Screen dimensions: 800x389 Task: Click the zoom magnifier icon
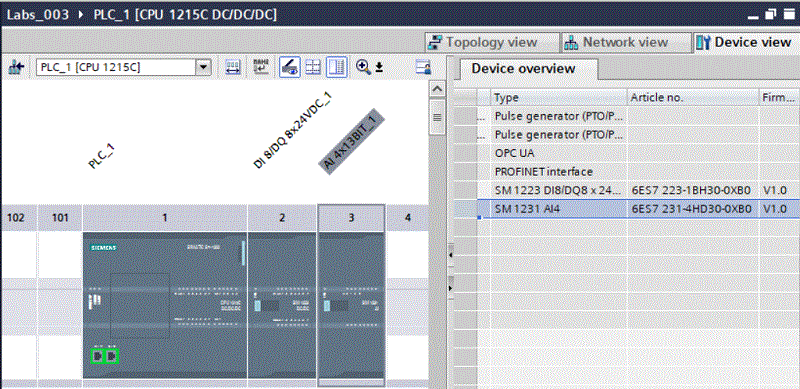click(x=363, y=67)
